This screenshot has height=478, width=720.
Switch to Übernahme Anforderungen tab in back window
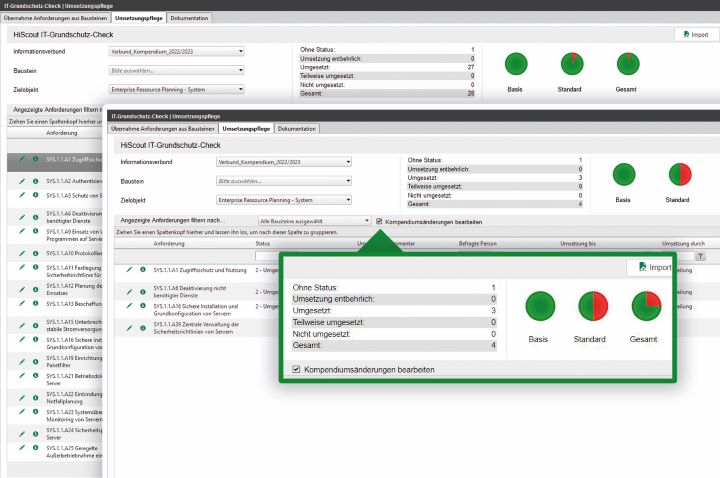tap(55, 18)
